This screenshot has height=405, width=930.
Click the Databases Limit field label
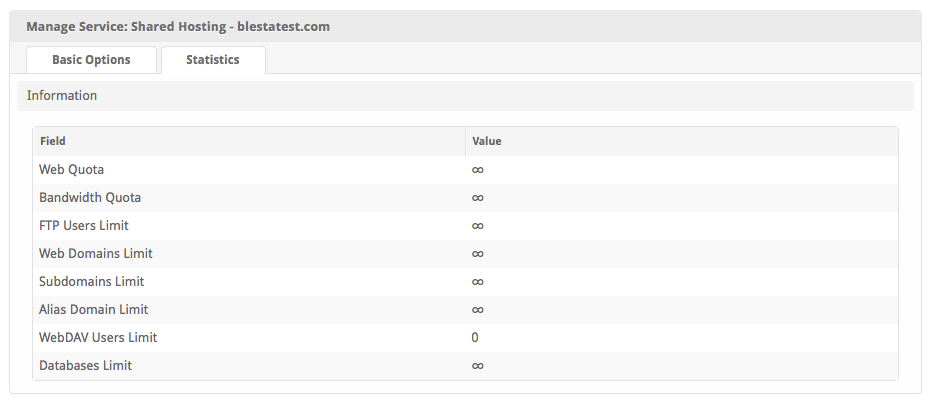tap(85, 366)
